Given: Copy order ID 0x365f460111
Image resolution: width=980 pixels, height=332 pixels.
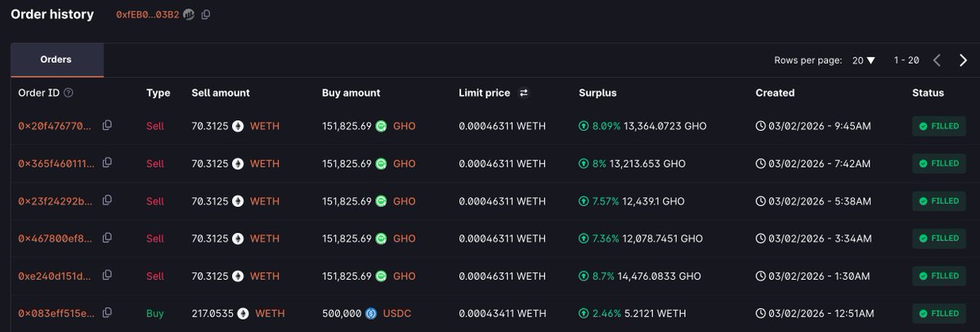Looking at the screenshot, I should tap(107, 164).
